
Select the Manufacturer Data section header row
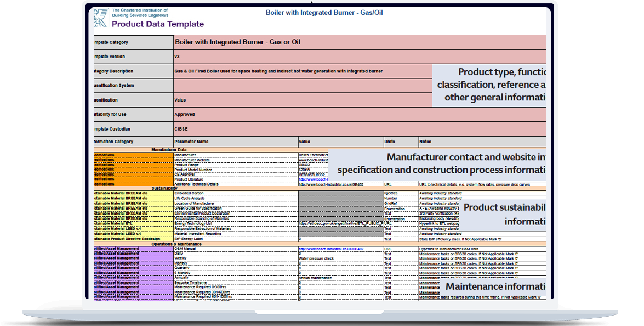(169, 149)
